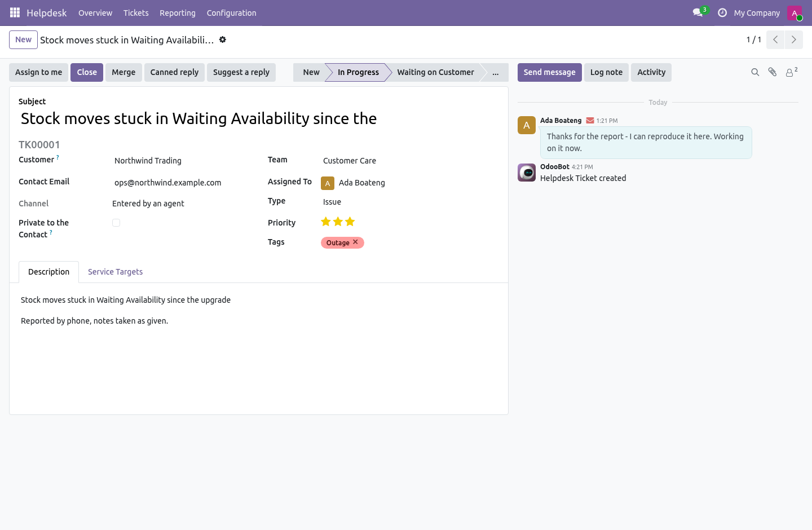This screenshot has width=812, height=530.
Task: Open the user avatar menu
Action: point(795,12)
